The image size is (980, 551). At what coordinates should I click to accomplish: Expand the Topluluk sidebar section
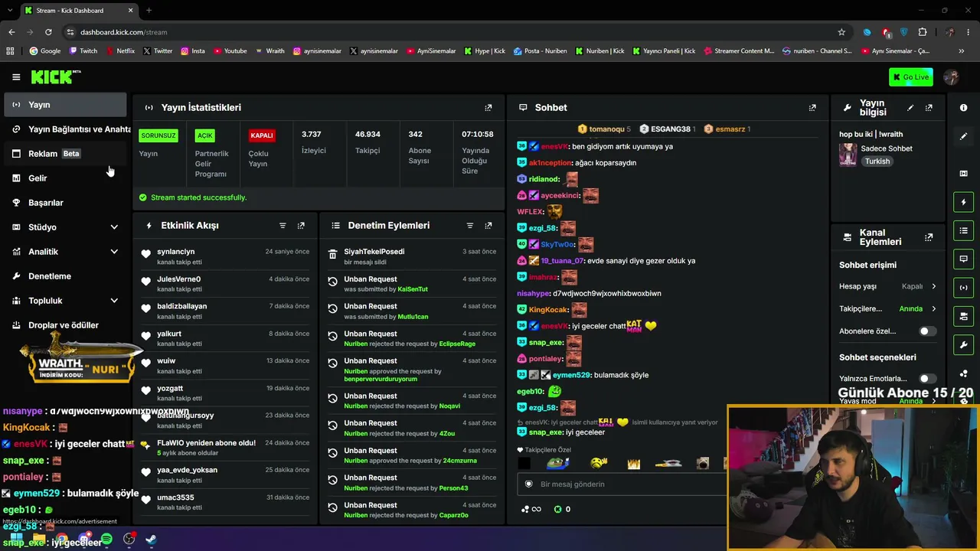pyautogui.click(x=114, y=301)
